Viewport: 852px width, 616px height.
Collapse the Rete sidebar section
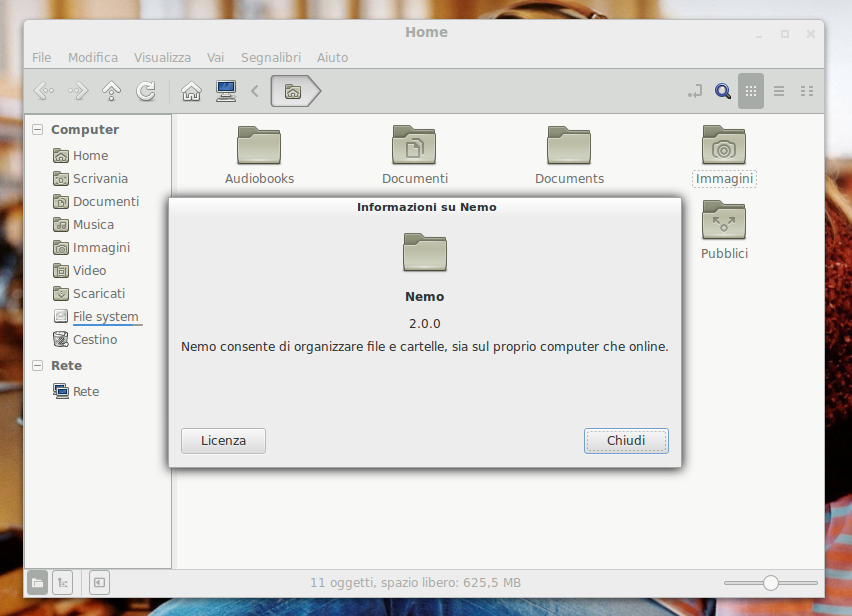click(37, 366)
